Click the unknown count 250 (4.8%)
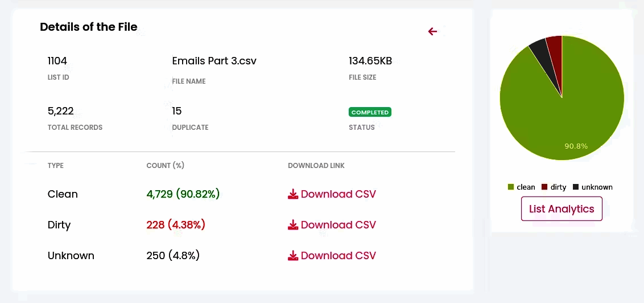This screenshot has height=303, width=644. (173, 256)
